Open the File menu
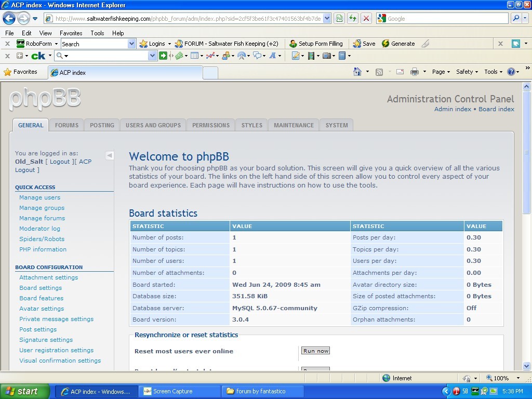This screenshot has width=532, height=399. 9,33
